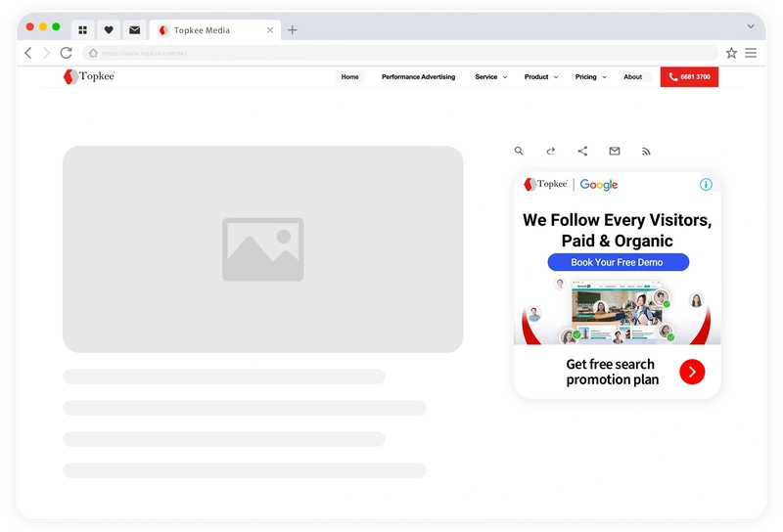Expand the Service dropdown menu
The height and width of the screenshot is (532, 783).
coord(491,77)
